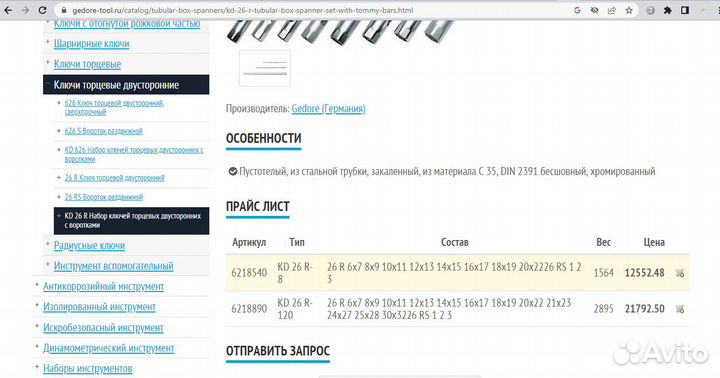
Task: Click weight value 1564
Action: click(x=603, y=273)
